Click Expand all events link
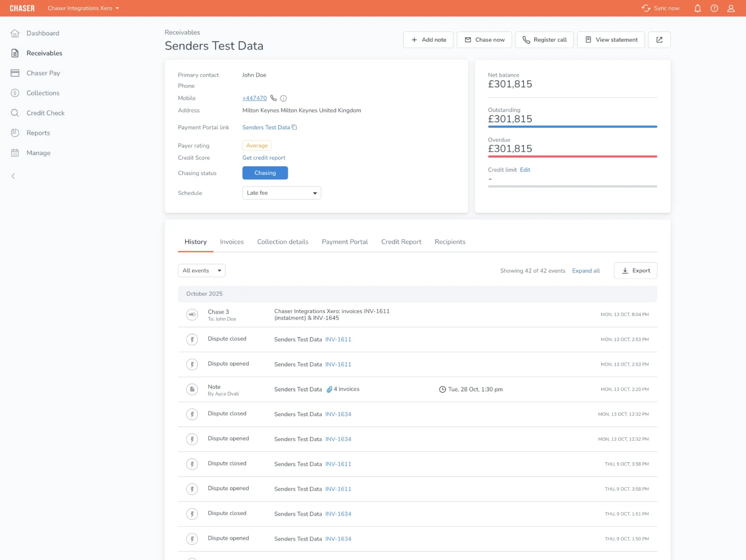Screen dimensions: 746x560 [586, 271]
